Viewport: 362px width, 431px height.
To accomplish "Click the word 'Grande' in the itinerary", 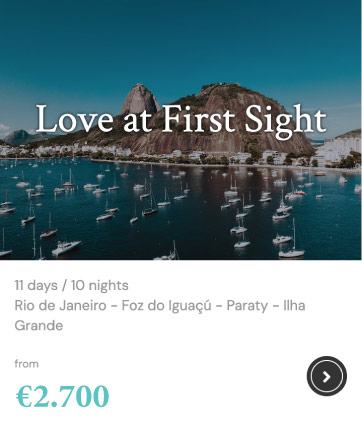I will click(x=39, y=326).
